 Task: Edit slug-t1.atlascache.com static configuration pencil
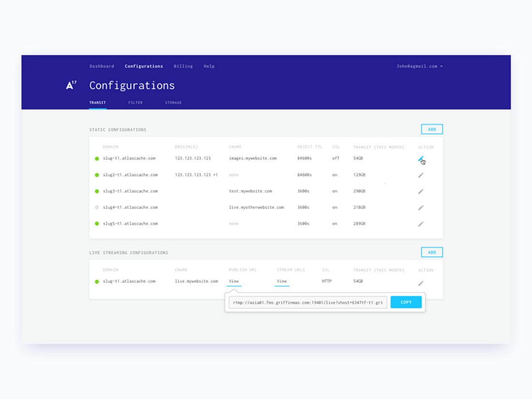[421, 159]
